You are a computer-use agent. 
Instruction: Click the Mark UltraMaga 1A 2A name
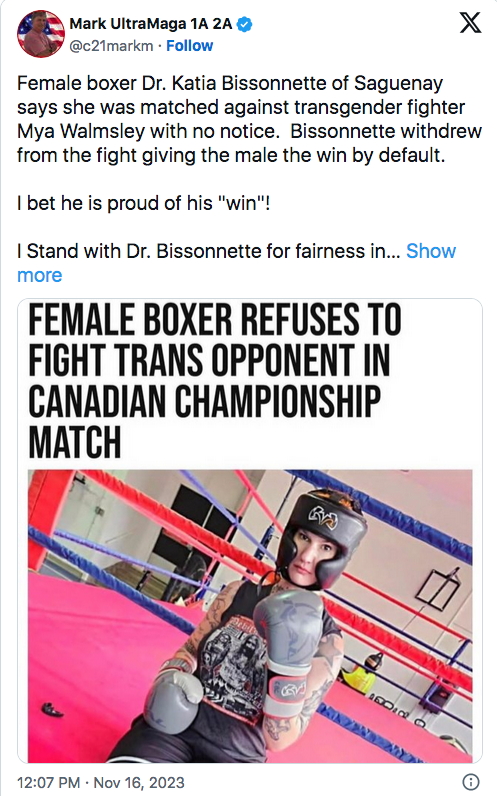pyautogui.click(x=151, y=24)
